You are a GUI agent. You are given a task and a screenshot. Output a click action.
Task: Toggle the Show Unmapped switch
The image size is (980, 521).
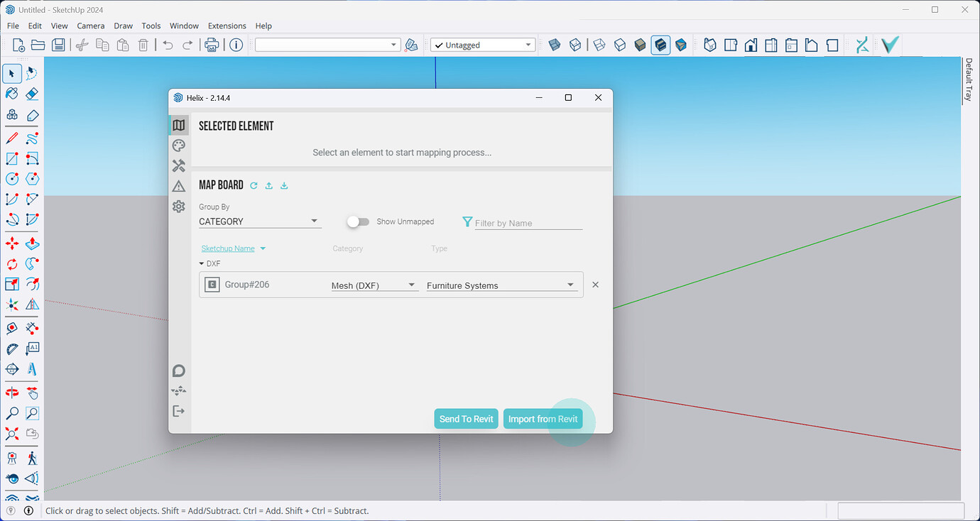coord(358,221)
